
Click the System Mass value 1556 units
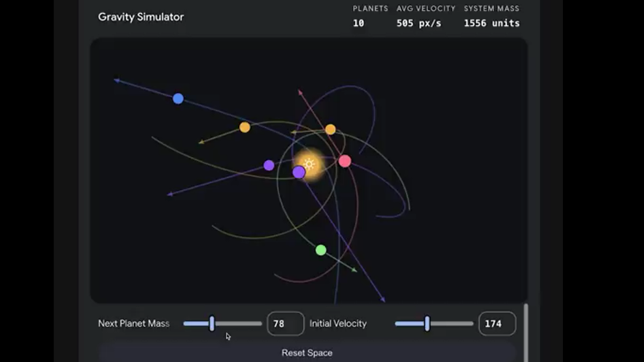491,23
